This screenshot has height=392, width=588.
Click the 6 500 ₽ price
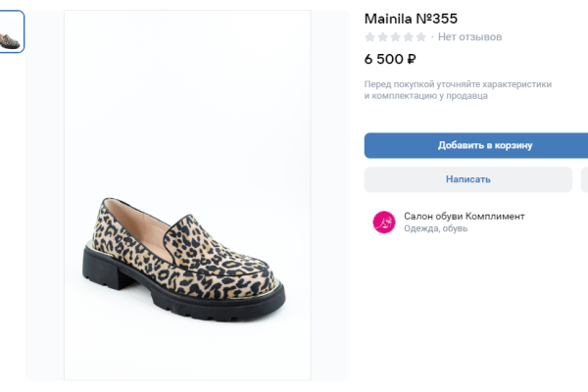390,59
